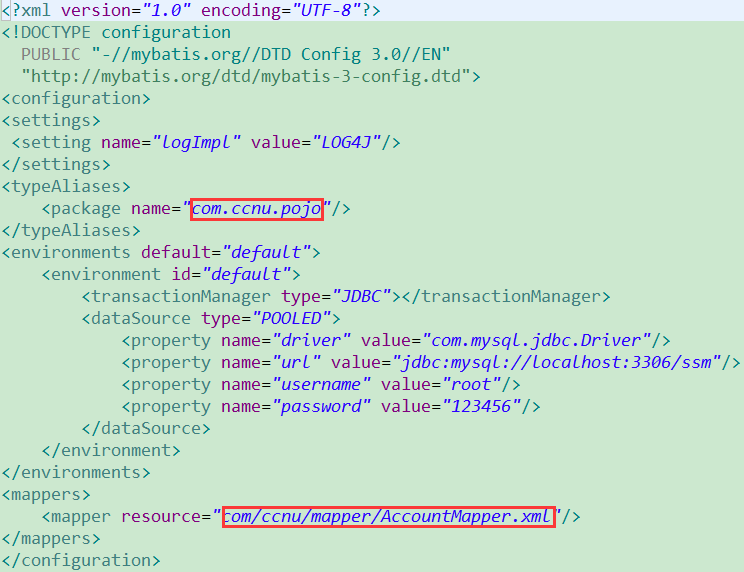
Task: Click the mybatis-3-config.dtd URL text
Action: 246,76
